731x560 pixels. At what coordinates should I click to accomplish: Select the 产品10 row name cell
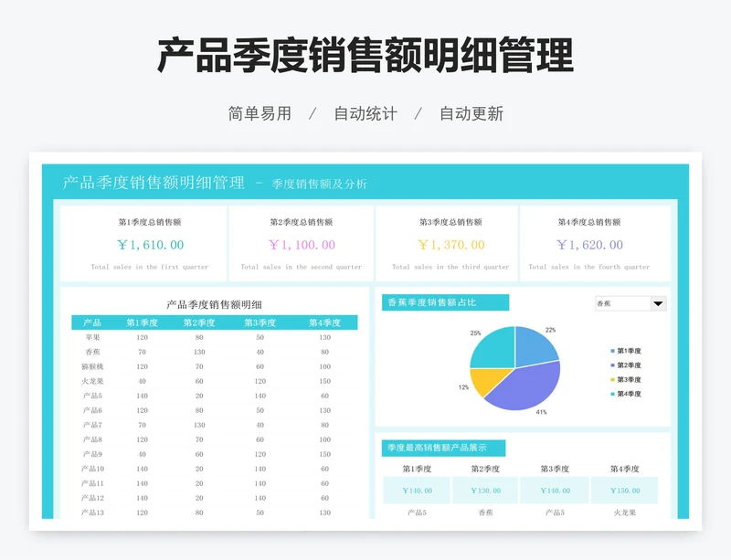(x=92, y=469)
